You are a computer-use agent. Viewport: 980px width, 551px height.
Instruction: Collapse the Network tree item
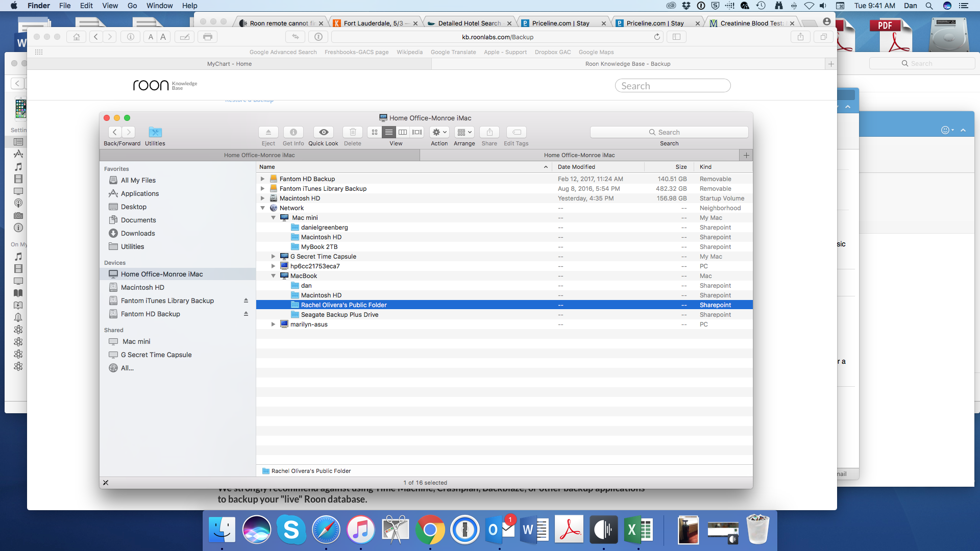coord(262,208)
